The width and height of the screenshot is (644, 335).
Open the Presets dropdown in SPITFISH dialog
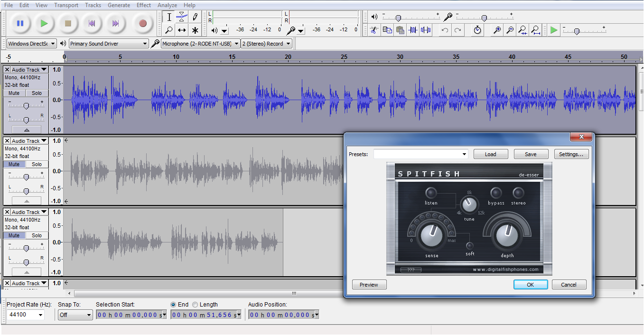[420, 154]
